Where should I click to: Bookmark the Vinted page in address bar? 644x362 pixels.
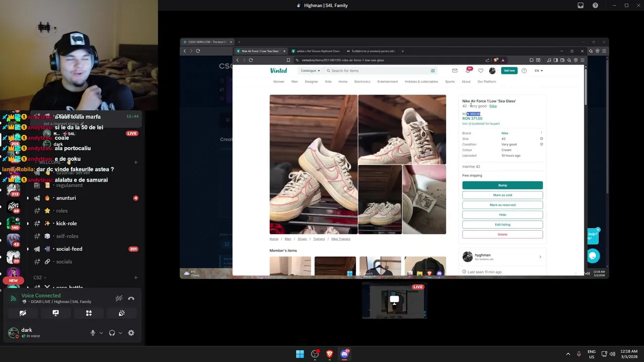pyautogui.click(x=288, y=60)
